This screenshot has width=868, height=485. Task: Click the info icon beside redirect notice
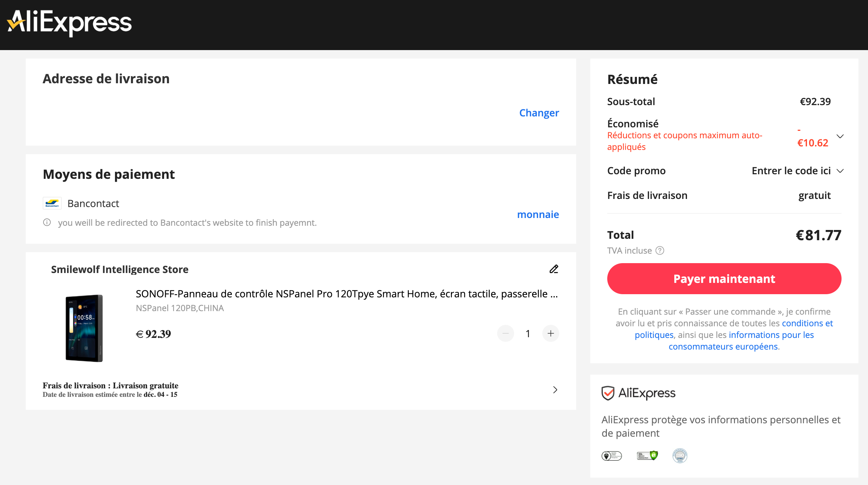pyautogui.click(x=47, y=223)
